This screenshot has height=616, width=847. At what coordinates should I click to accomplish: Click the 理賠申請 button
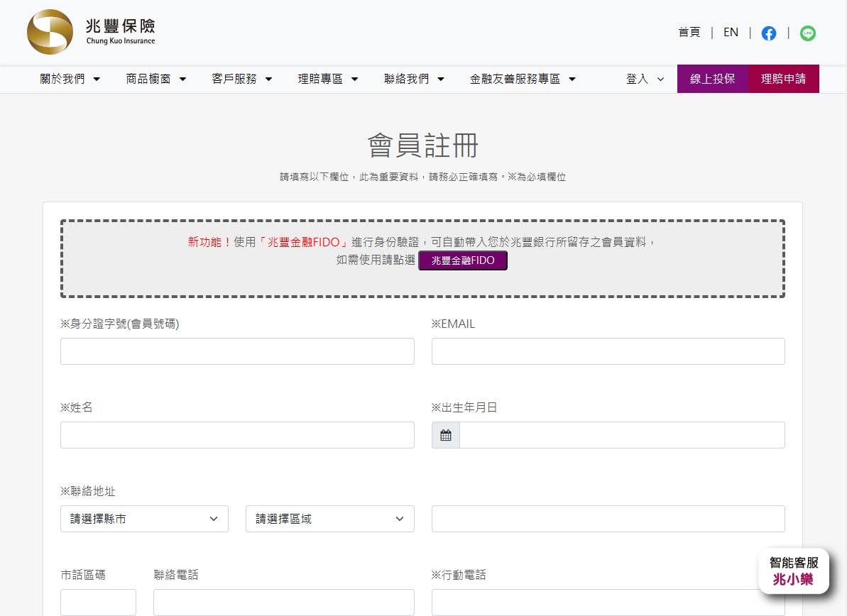click(783, 79)
